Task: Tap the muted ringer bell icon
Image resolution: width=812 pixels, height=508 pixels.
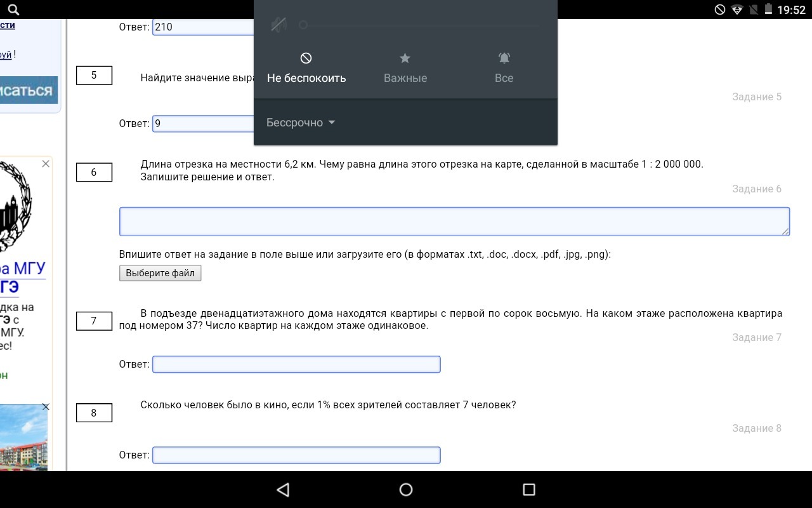Action: coord(278,25)
